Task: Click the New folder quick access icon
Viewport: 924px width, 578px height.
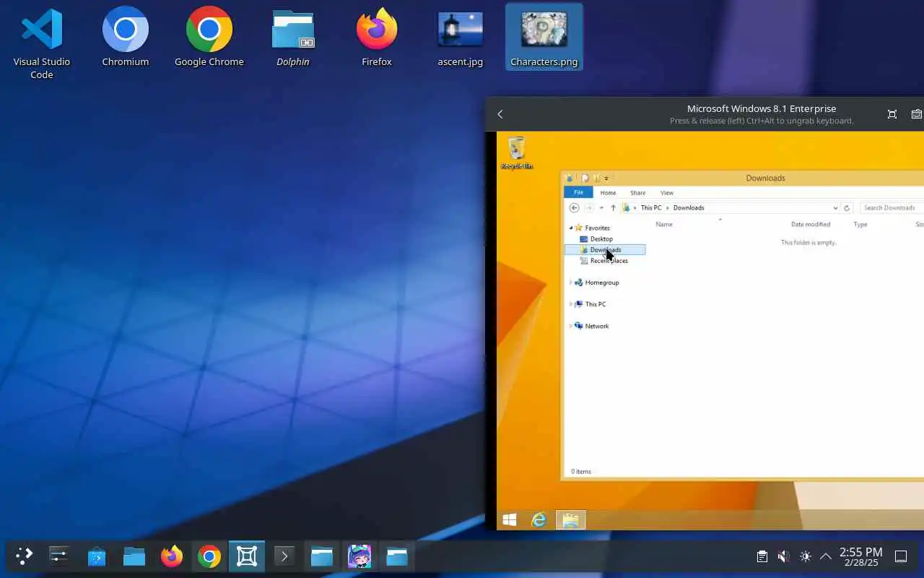Action: 596,178
